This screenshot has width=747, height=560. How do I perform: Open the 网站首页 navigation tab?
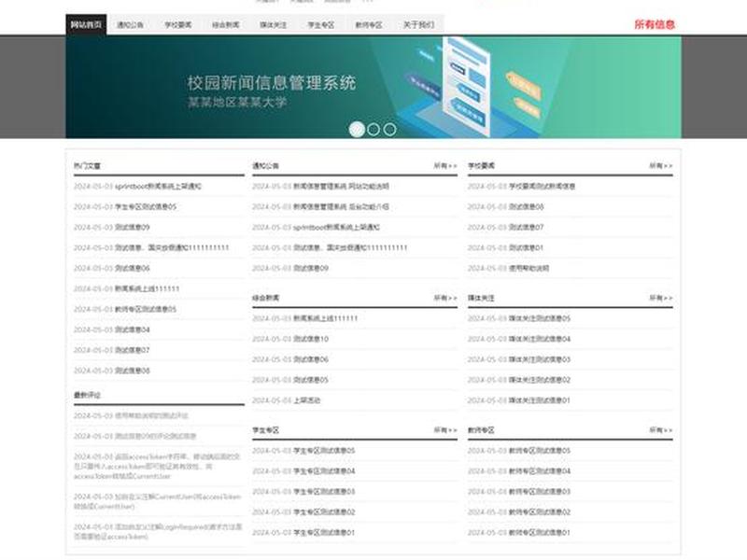(86, 25)
